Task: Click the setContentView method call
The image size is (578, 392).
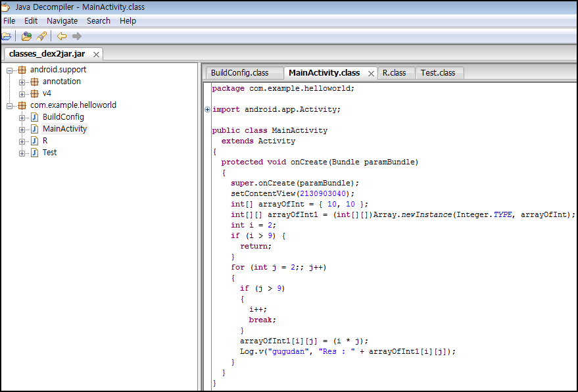Action: pos(263,193)
